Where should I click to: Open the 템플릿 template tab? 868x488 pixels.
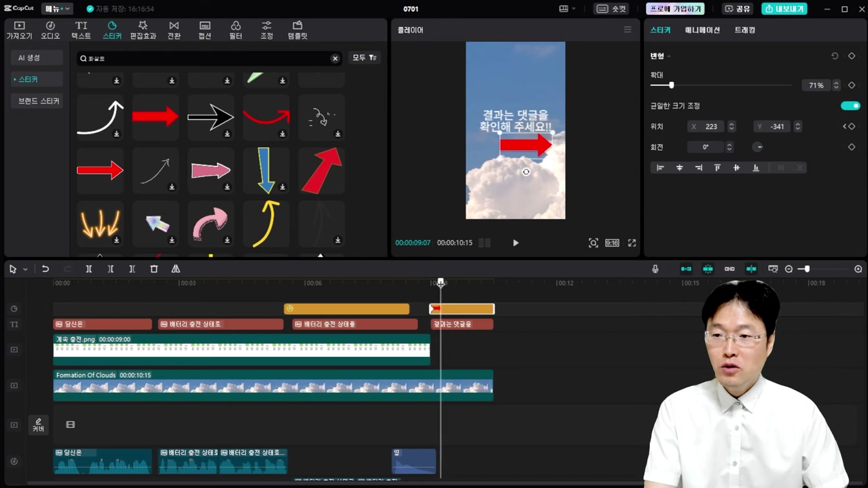[298, 30]
